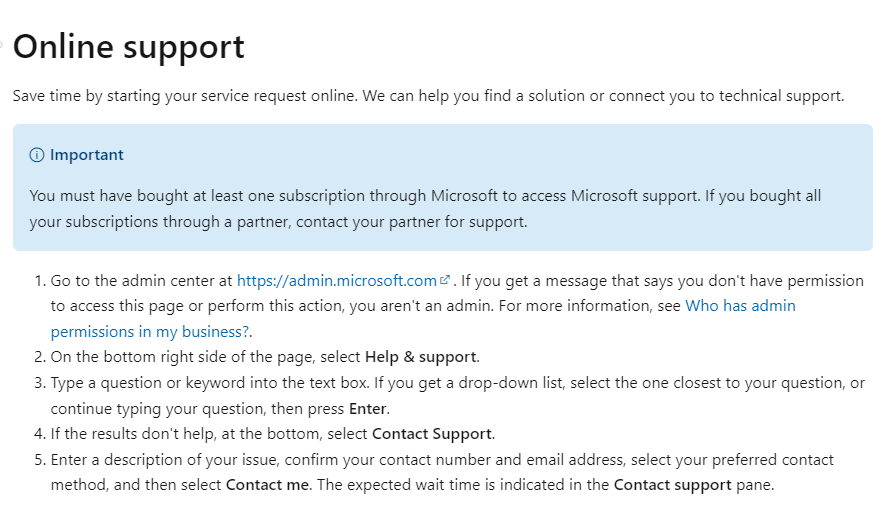
Task: Open 'Who has admin permissions in my business?' link
Action: (x=423, y=318)
